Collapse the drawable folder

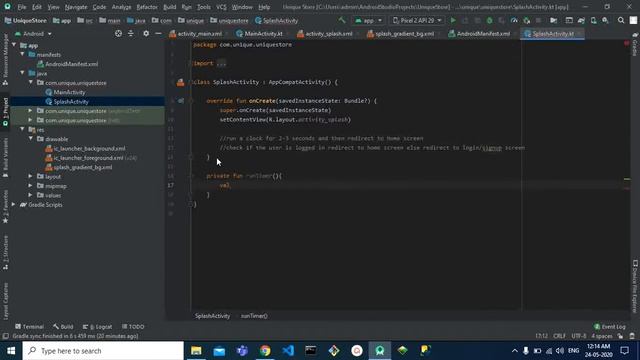(x=31, y=139)
